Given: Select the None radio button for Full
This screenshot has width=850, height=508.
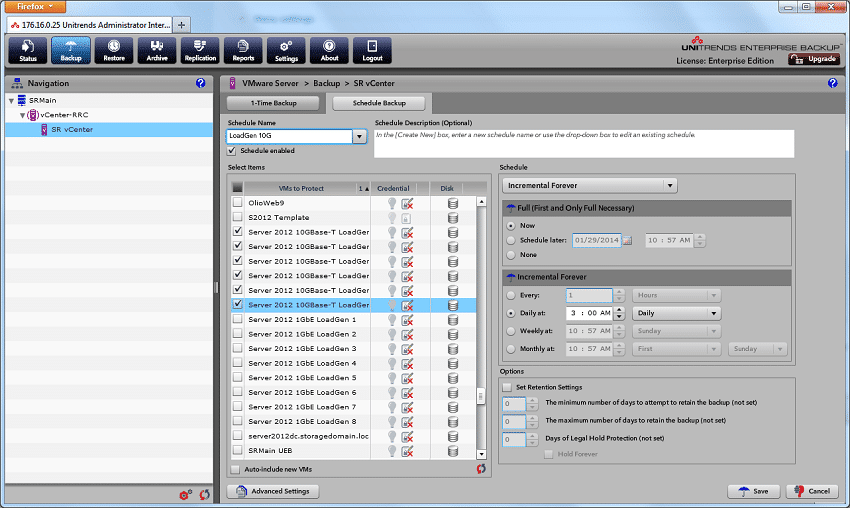Looking at the screenshot, I should point(511,255).
